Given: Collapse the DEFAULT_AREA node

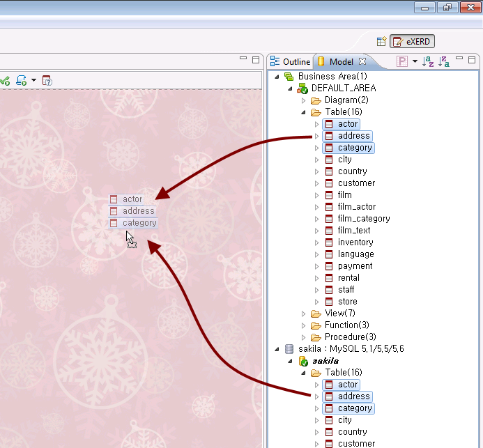Looking at the screenshot, I should [290, 88].
